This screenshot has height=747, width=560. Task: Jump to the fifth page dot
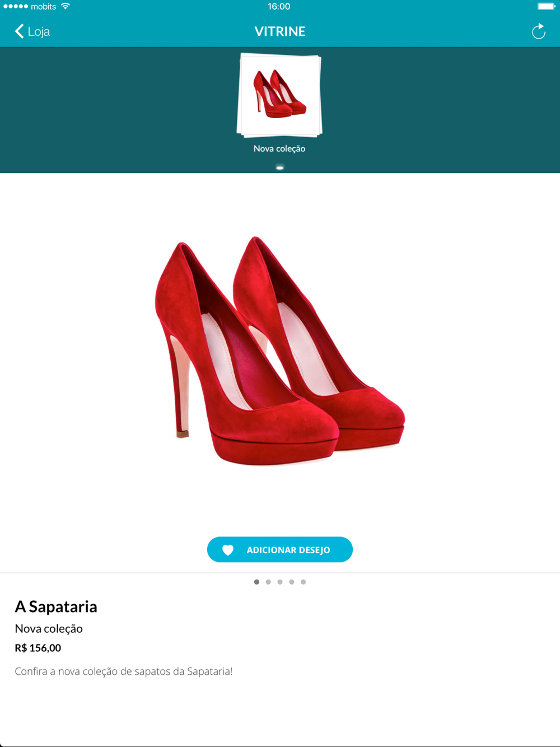tap(304, 582)
